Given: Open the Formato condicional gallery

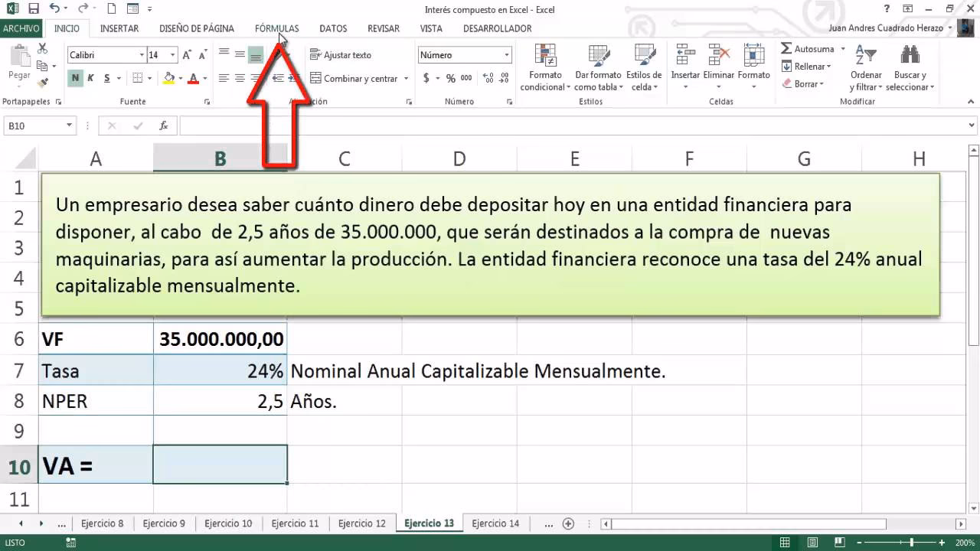Looking at the screenshot, I should (x=545, y=69).
